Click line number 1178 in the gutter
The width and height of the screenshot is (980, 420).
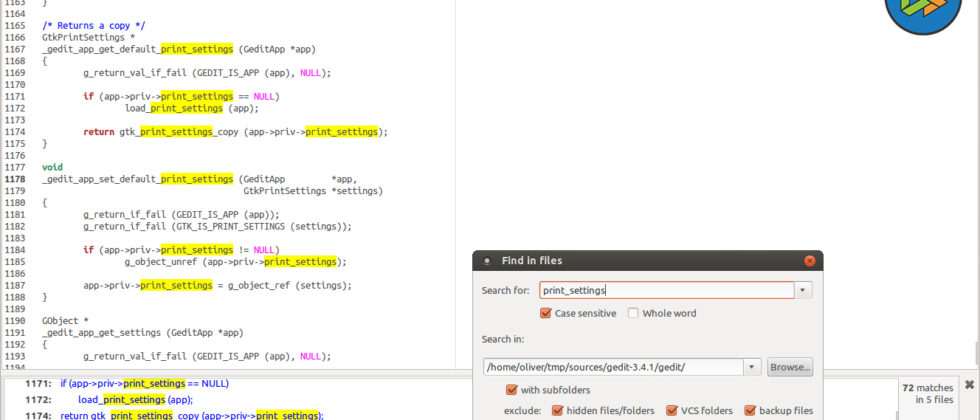coord(15,179)
